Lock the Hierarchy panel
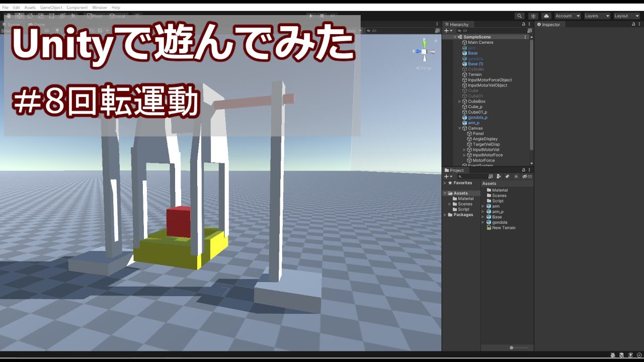 524,24
